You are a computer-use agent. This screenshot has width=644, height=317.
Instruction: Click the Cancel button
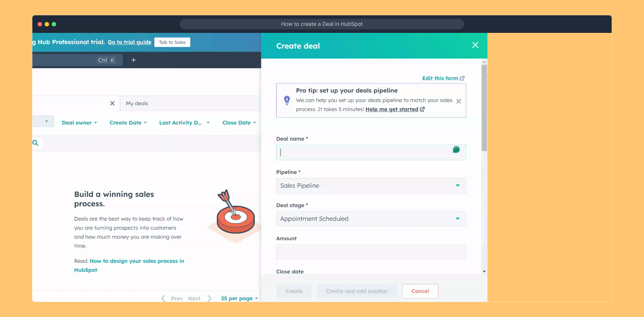point(420,291)
